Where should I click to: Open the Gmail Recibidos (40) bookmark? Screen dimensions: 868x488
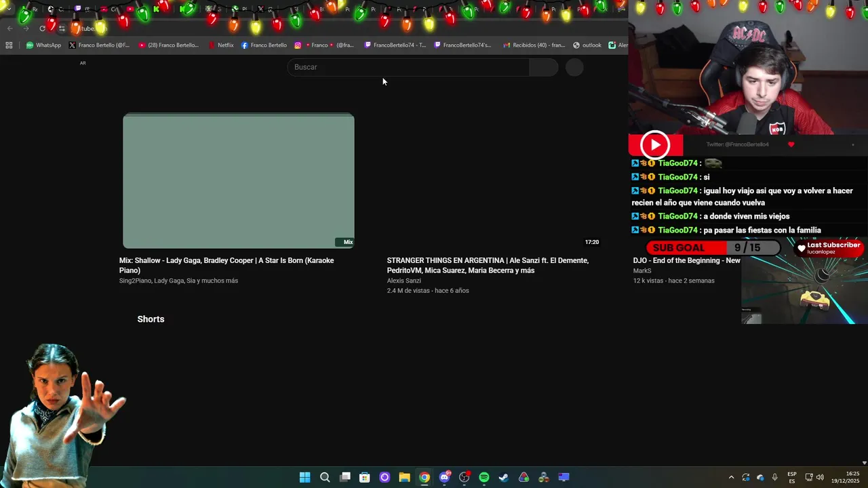(x=534, y=45)
